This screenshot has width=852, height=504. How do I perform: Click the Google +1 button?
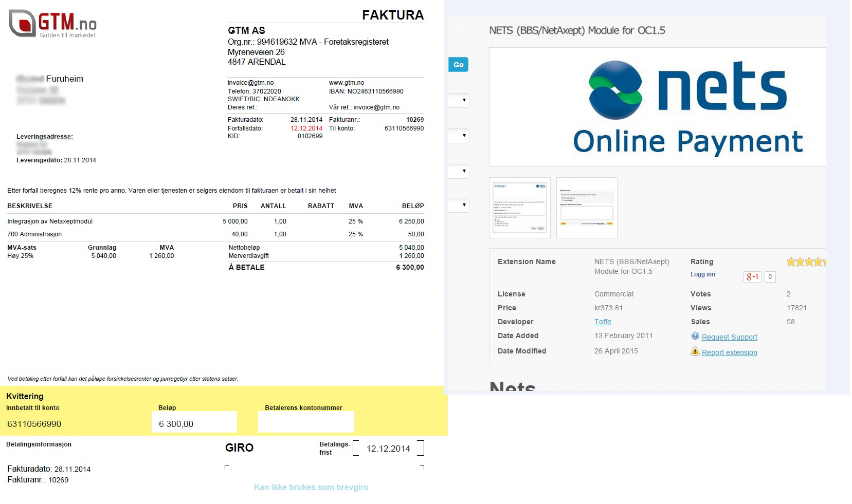752,276
